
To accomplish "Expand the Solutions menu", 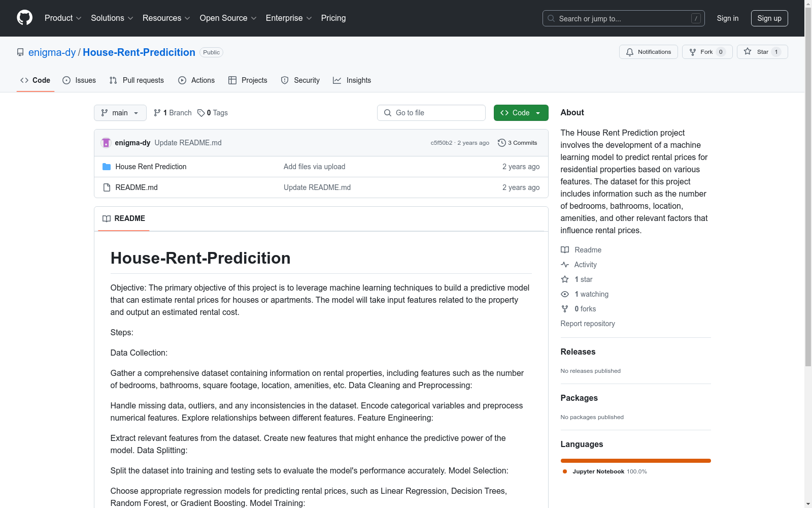I will point(112,18).
